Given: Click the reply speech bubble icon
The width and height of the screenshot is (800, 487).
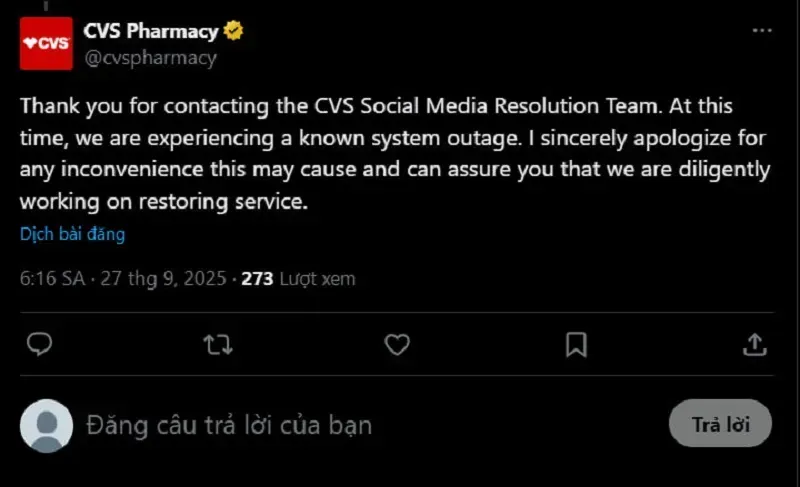Looking at the screenshot, I should (x=39, y=345).
